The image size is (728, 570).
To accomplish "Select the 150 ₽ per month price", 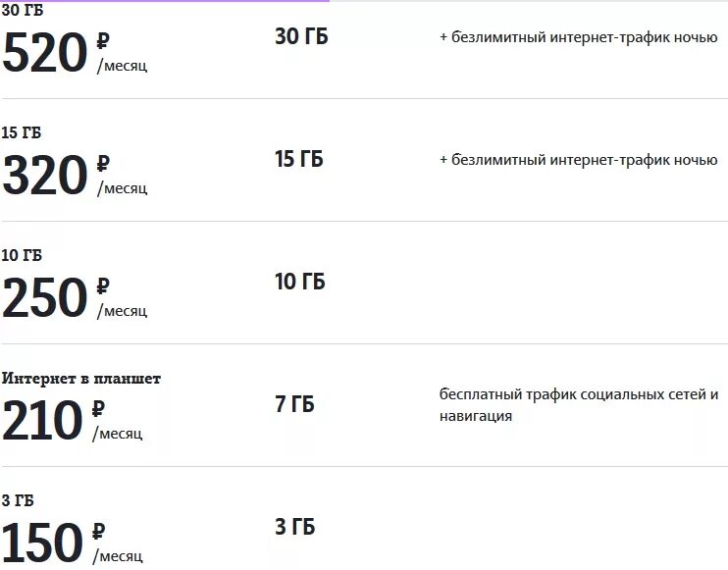I will [73, 543].
